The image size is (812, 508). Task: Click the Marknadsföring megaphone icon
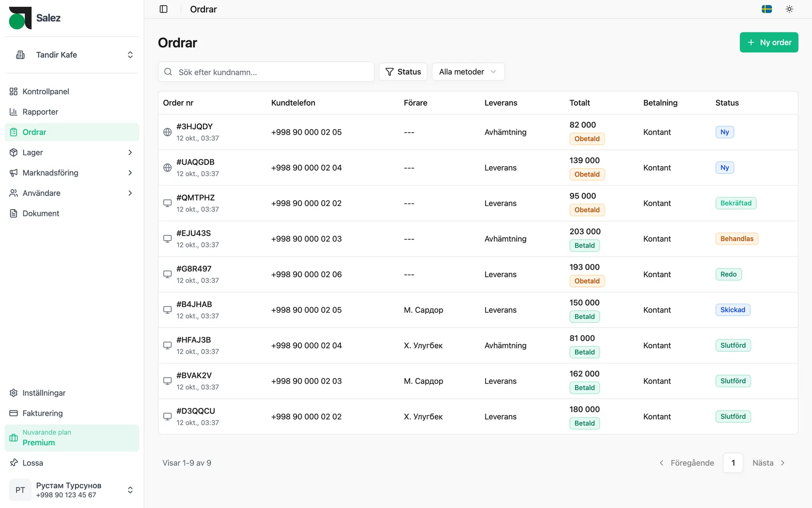(14, 173)
